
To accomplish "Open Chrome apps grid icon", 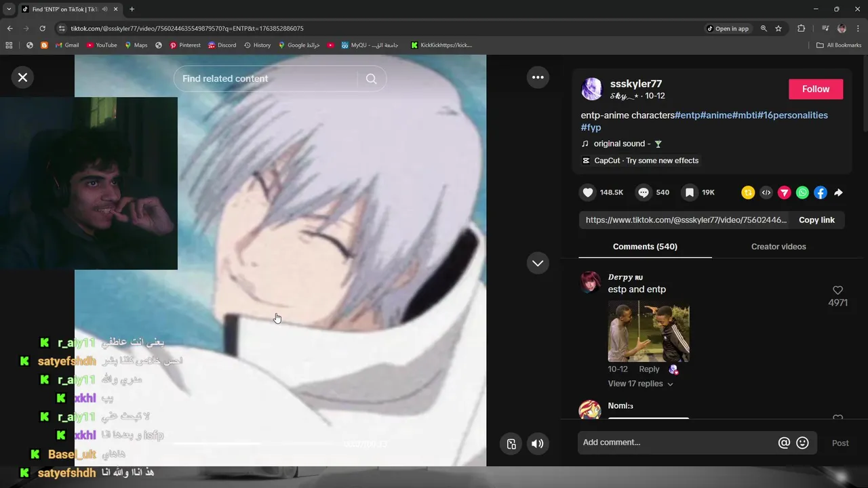I will (x=9, y=45).
